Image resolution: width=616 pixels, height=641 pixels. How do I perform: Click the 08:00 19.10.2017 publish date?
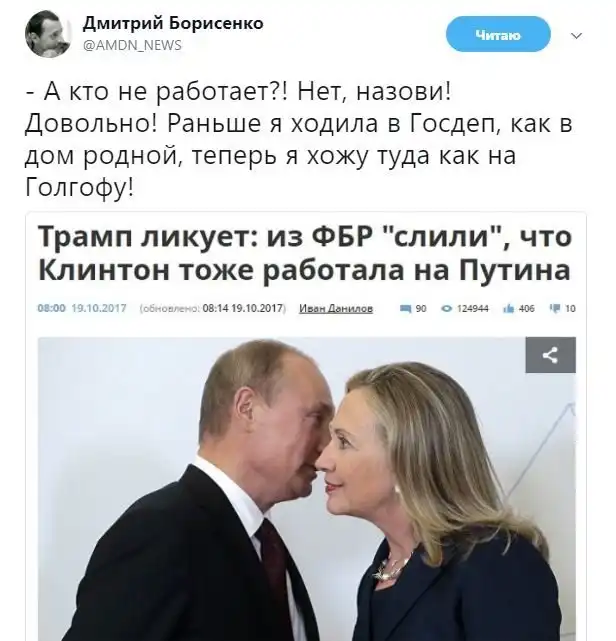click(82, 308)
